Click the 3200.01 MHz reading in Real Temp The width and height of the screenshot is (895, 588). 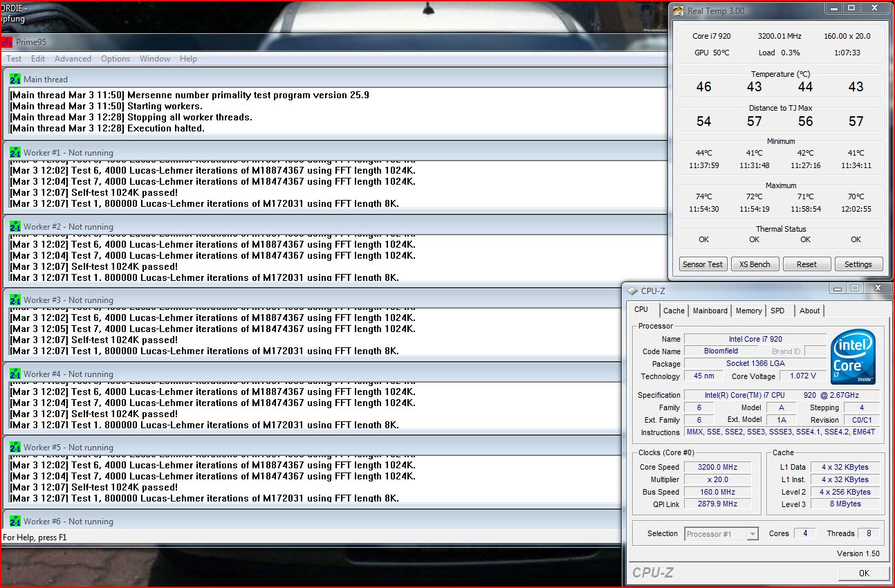[x=779, y=36]
